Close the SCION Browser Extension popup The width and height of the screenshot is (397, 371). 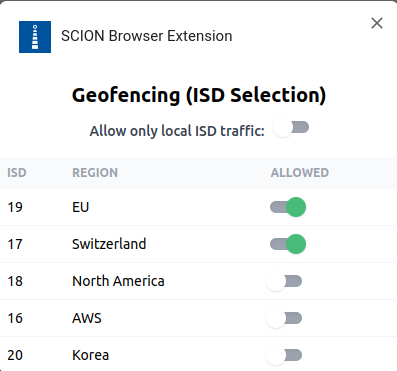pyautogui.click(x=377, y=23)
